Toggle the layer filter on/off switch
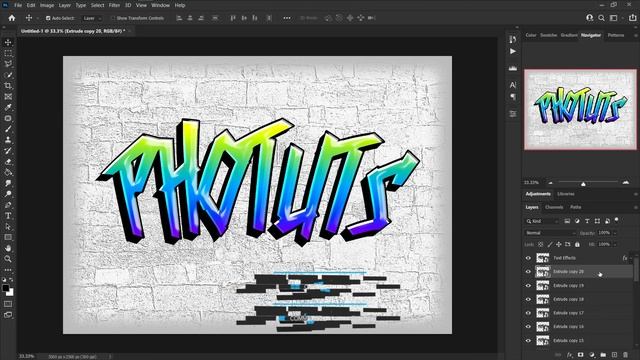 point(617,220)
